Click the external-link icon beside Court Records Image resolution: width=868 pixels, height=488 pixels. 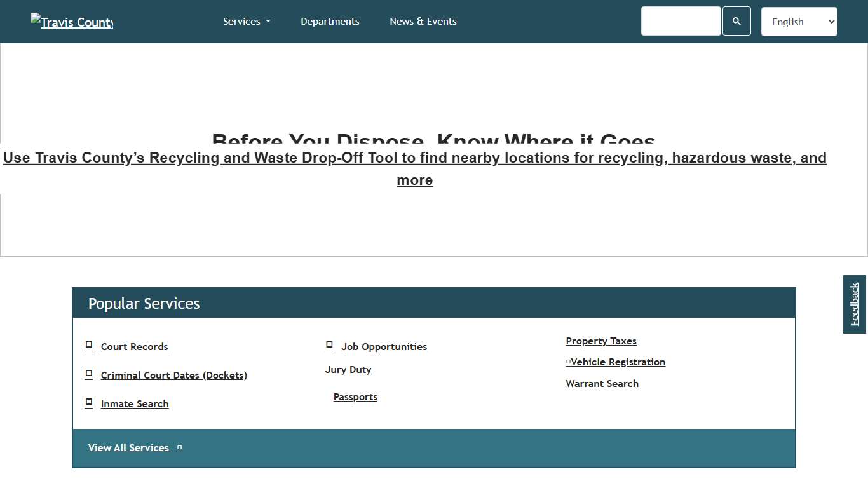[88, 345]
